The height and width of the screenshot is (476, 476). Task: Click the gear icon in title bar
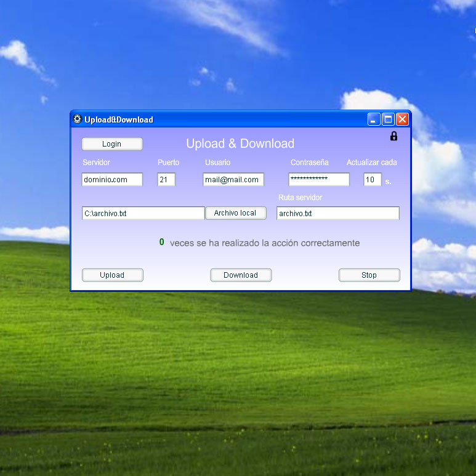tap(78, 119)
